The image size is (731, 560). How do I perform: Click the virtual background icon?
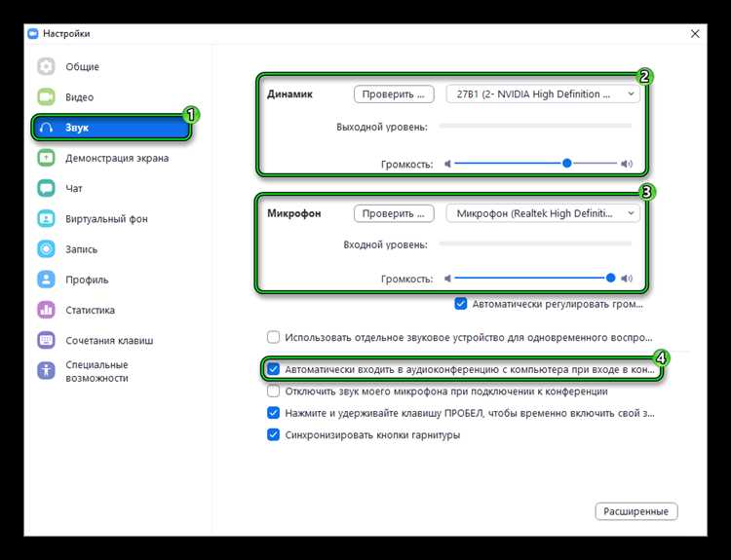coord(46,218)
